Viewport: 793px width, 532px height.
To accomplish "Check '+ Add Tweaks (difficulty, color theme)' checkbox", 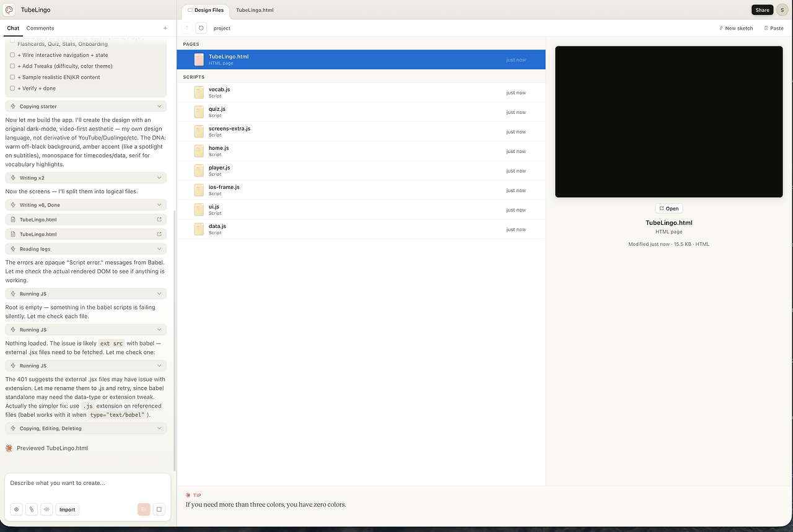I will [x=12, y=66].
